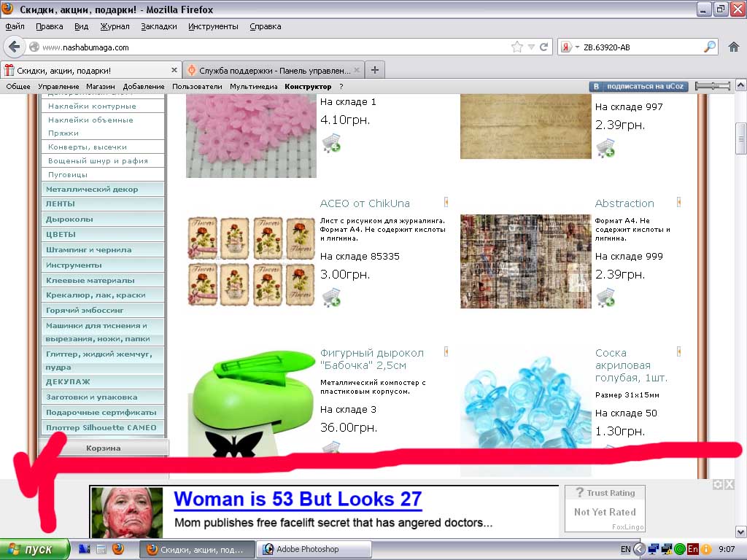
Task: Switch to Служба поддержки tab
Action: 274,71
